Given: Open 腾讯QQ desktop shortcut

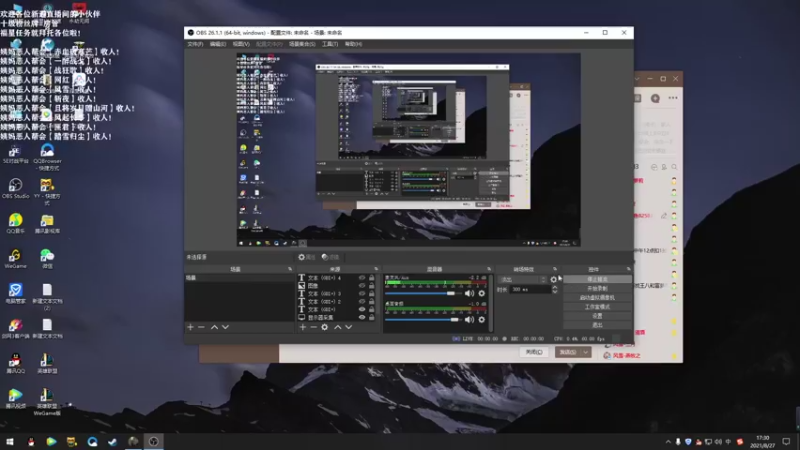Looking at the screenshot, I should (15, 364).
